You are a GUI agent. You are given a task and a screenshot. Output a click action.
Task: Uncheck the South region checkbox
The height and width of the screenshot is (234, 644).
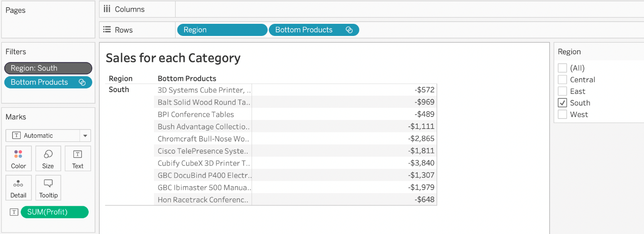pos(563,103)
